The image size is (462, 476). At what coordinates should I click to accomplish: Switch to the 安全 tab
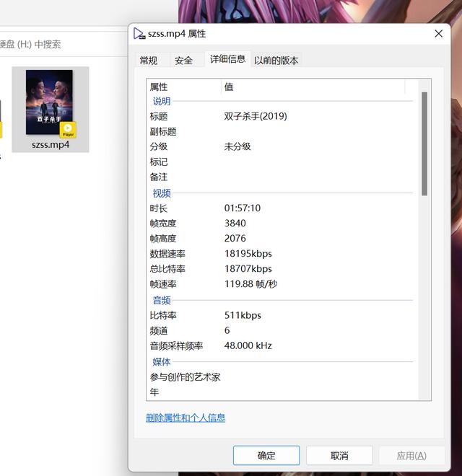coord(183,60)
